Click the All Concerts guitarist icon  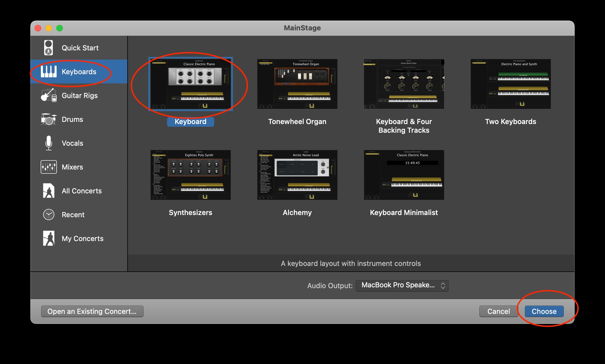49,191
